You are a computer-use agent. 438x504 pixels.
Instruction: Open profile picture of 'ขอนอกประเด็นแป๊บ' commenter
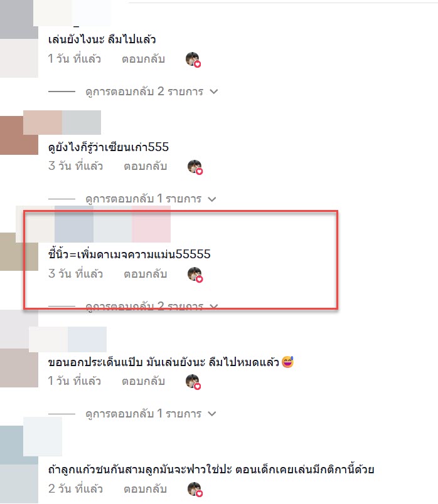[19, 368]
